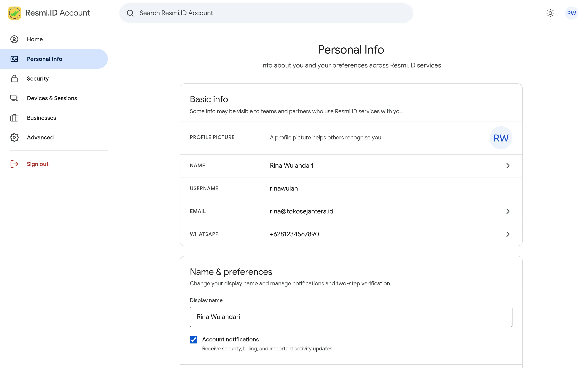Click the search magnifier icon
588x368 pixels.
(130, 13)
